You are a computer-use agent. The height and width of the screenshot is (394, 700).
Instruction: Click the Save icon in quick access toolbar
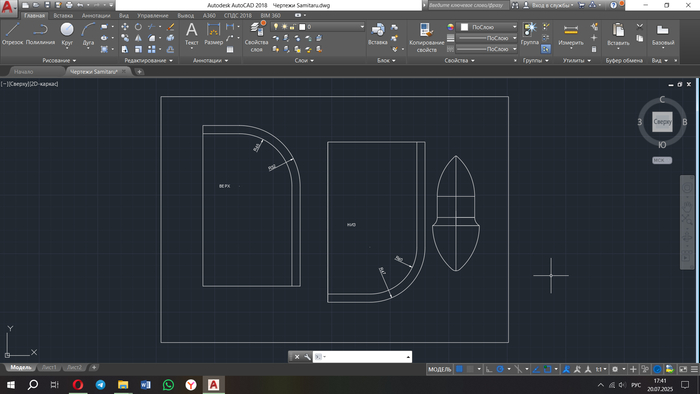(47, 5)
